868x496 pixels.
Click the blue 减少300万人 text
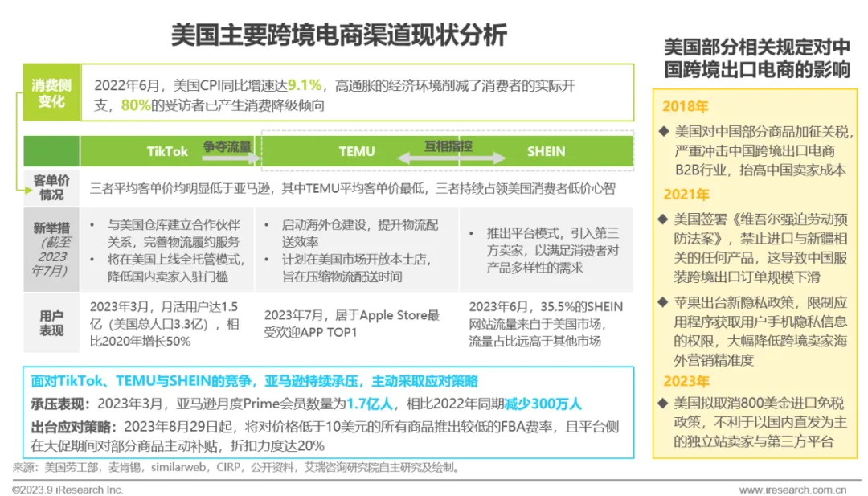coord(542,404)
